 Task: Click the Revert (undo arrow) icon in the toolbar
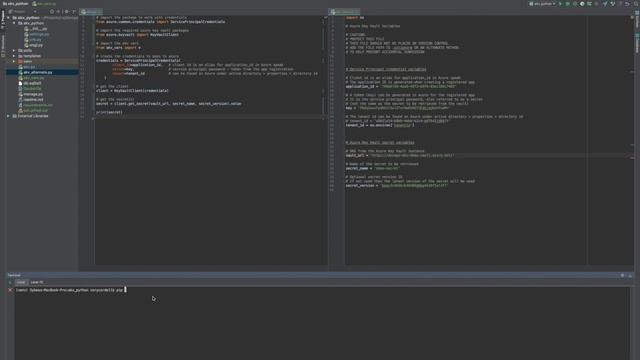pyautogui.click(x=627, y=4)
